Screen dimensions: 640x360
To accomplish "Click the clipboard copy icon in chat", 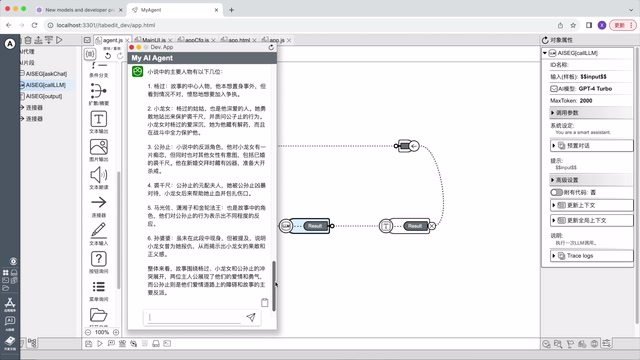I will tap(264, 302).
